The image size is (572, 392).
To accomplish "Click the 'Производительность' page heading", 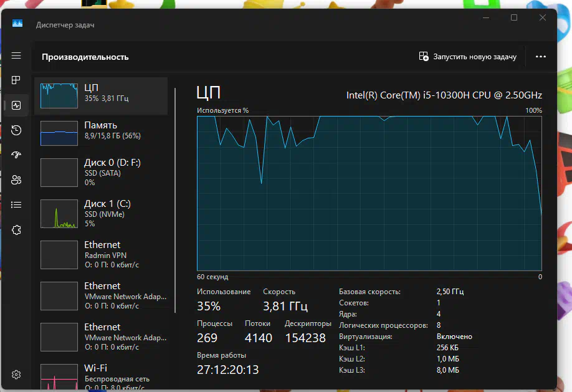I will [85, 57].
